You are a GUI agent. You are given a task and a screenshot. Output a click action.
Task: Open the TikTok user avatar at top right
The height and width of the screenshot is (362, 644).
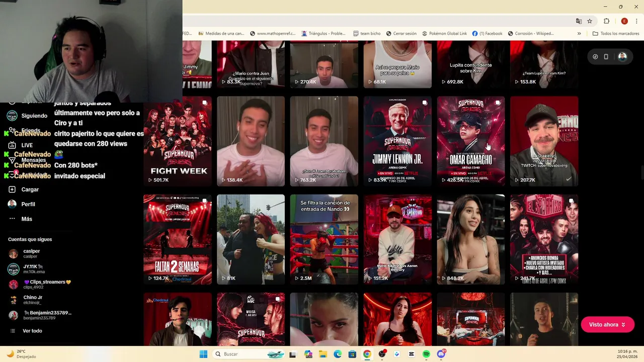(x=622, y=57)
